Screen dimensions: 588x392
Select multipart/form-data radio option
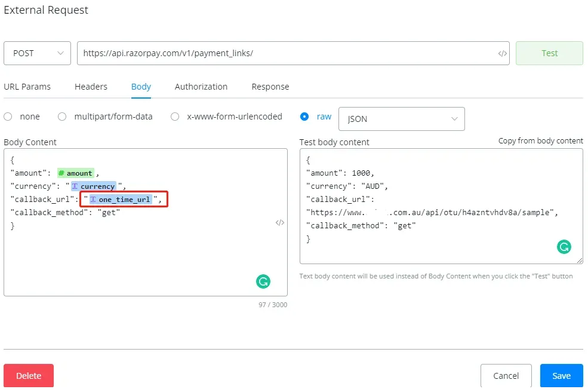coord(62,117)
